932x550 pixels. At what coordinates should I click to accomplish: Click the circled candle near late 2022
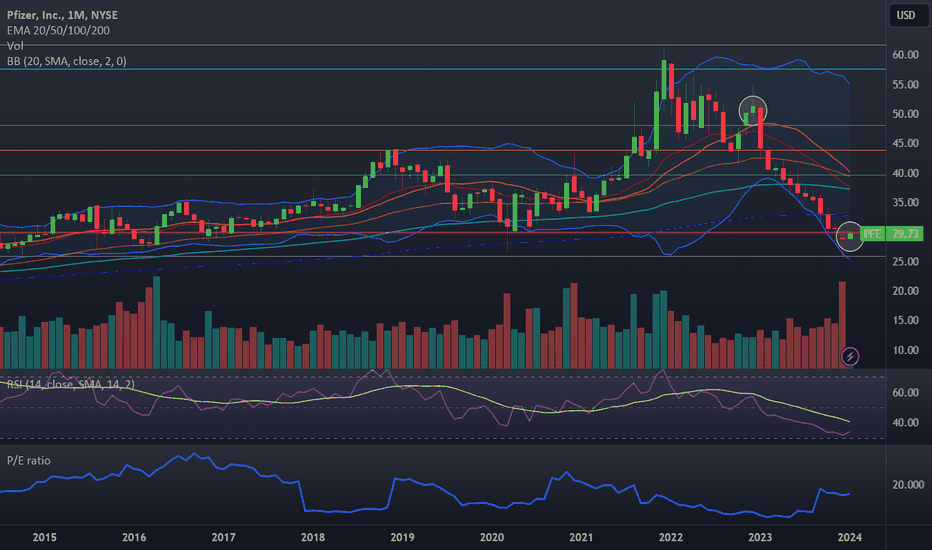pos(753,111)
